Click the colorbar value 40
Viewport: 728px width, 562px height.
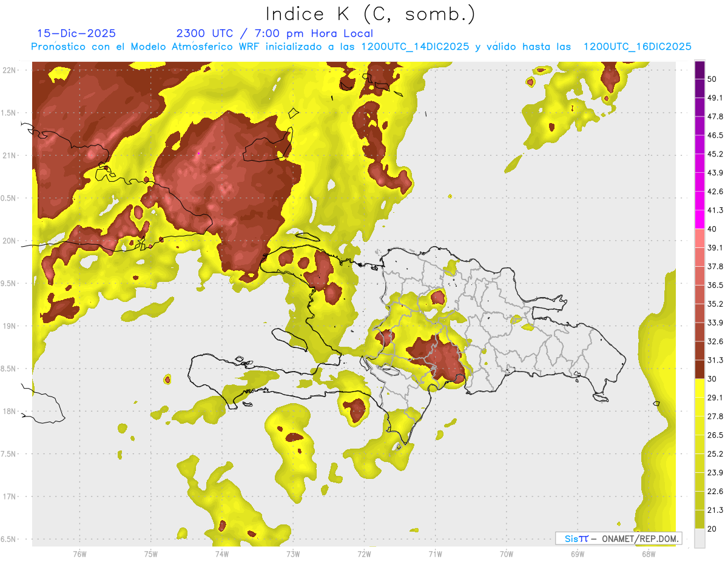(713, 229)
